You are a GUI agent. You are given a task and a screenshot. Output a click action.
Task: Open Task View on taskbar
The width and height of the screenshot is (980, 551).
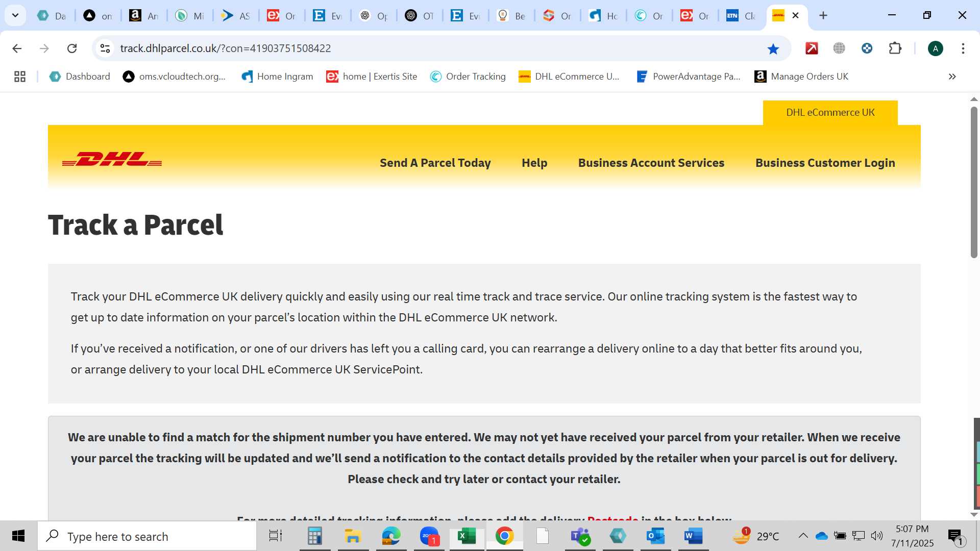tap(276, 536)
